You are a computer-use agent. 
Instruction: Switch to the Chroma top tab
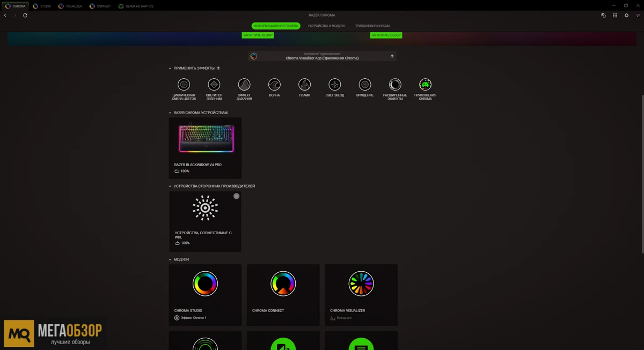15,6
